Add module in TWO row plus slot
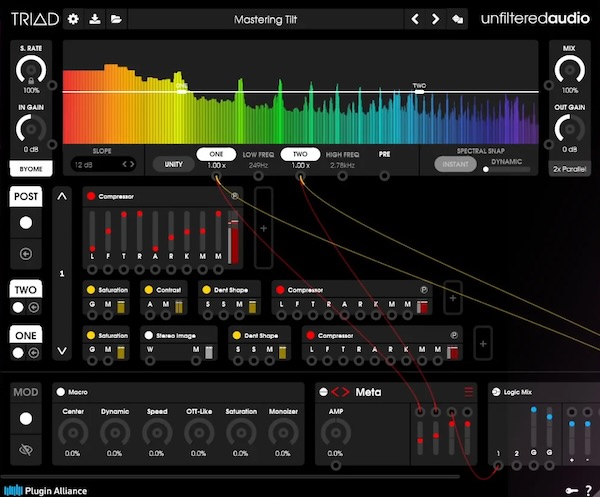This screenshot has height=497, width=600. tap(453, 298)
